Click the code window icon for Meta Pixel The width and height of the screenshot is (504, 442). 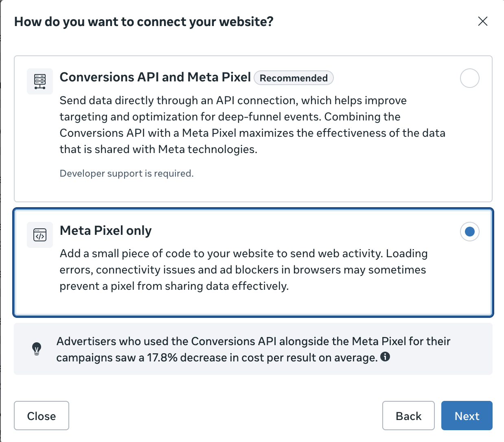pyautogui.click(x=40, y=235)
